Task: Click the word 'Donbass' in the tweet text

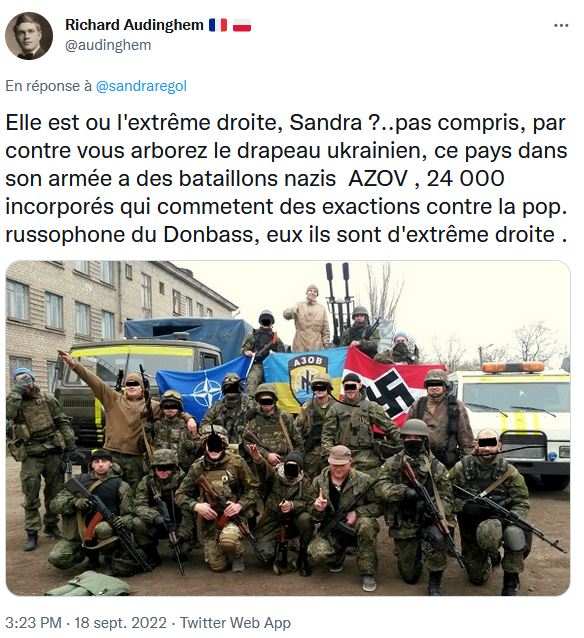Action: 209,235
